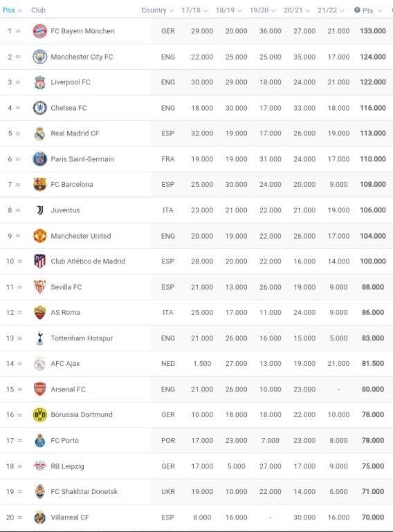Viewport: 393px width, 532px height.
Task: Click the Manchester City FC crest
Action: [x=39, y=57]
